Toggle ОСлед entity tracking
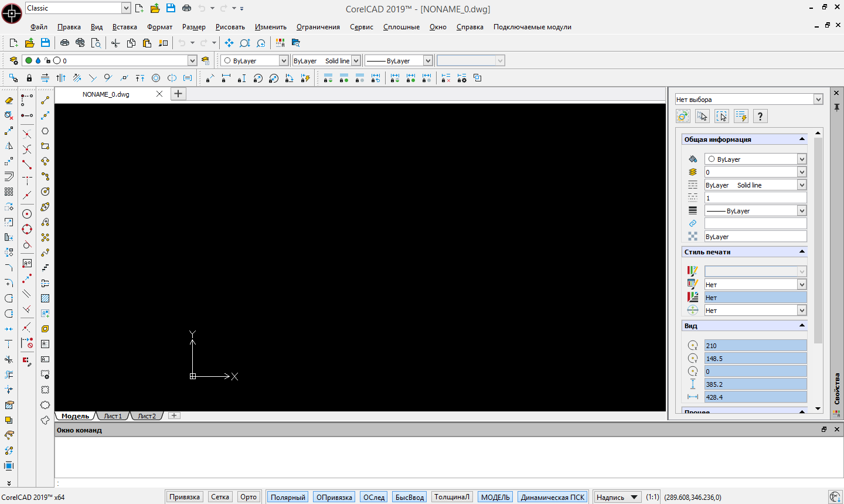The height and width of the screenshot is (504, 844). [374, 497]
